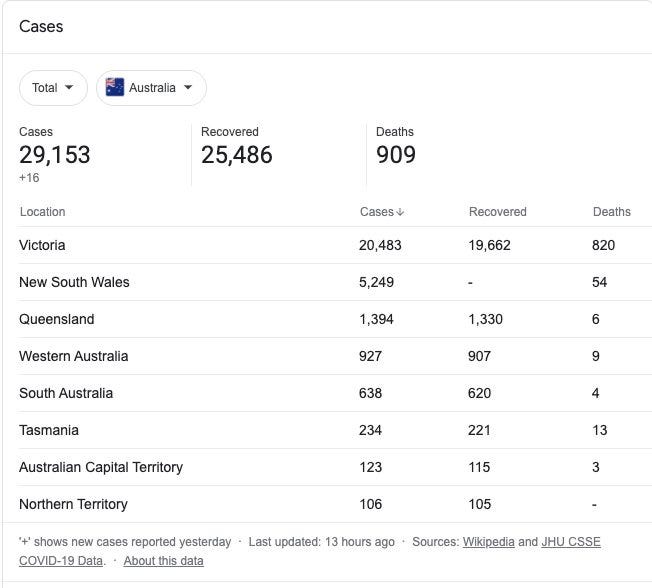The height and width of the screenshot is (588, 652).
Task: Open the Total dropdown
Action: tap(53, 88)
